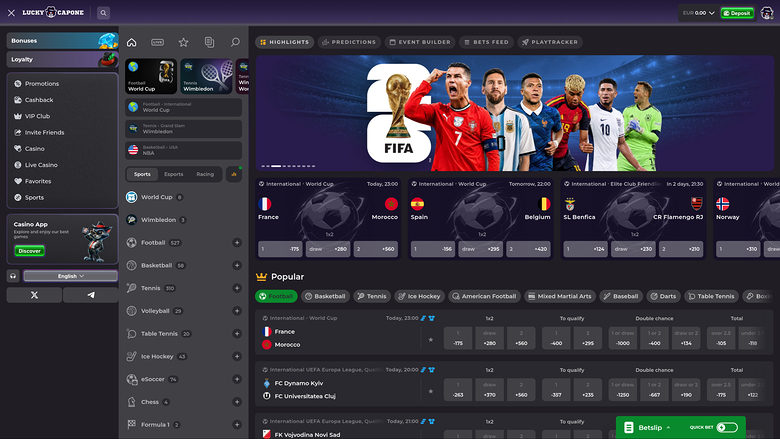Select the banner carousel active slide indicator
This screenshot has width=780, height=439.
coord(276,166)
